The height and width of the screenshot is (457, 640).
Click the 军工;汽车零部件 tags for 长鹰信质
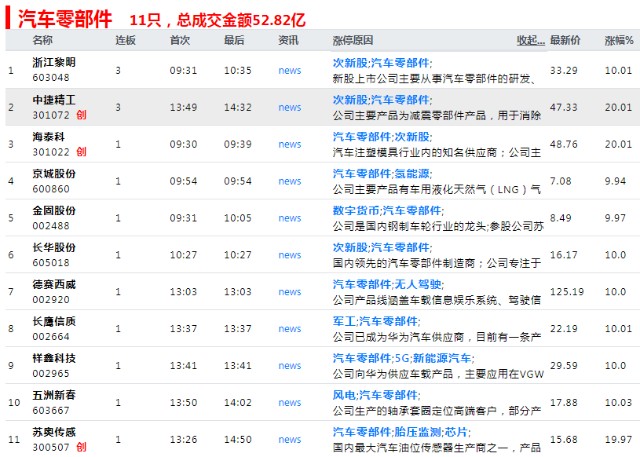[376, 322]
